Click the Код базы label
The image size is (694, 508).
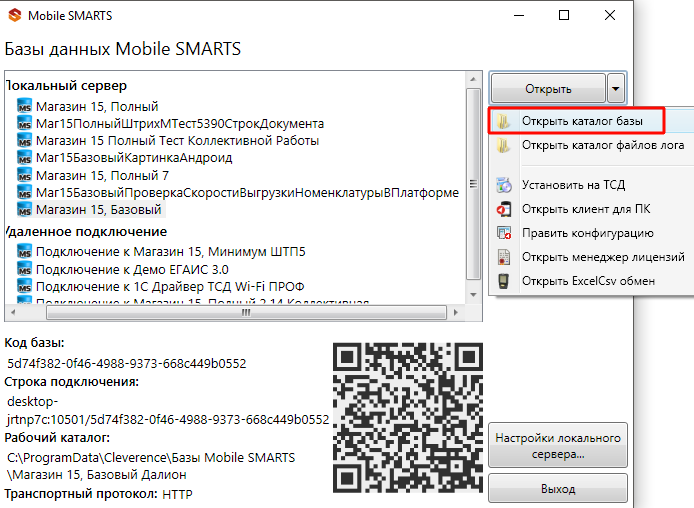point(35,343)
